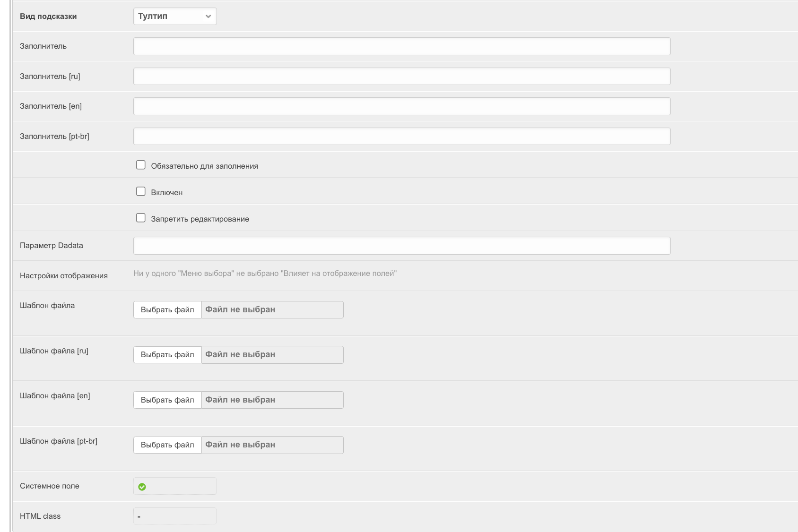Click the Настройки отображения hint text
798x532 pixels.
point(265,274)
